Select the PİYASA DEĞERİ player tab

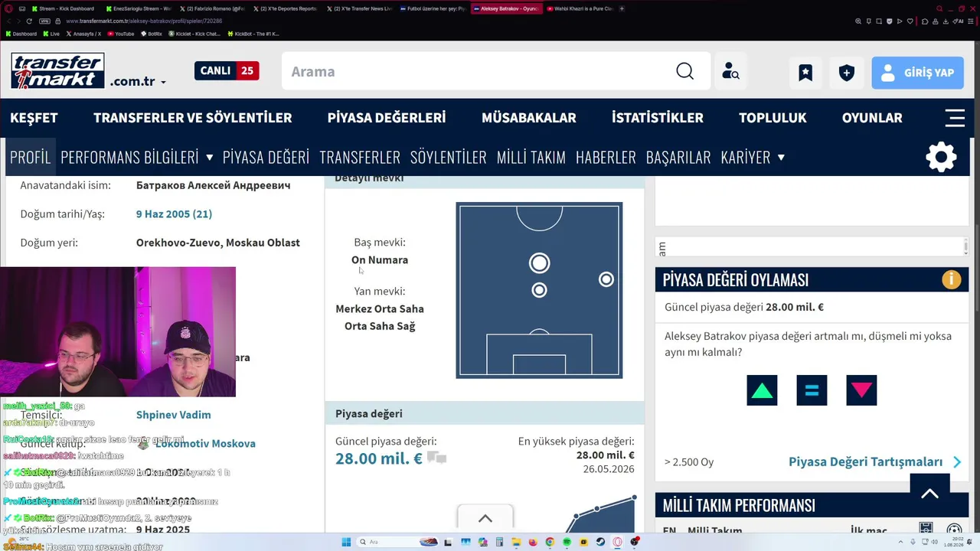pyautogui.click(x=266, y=157)
